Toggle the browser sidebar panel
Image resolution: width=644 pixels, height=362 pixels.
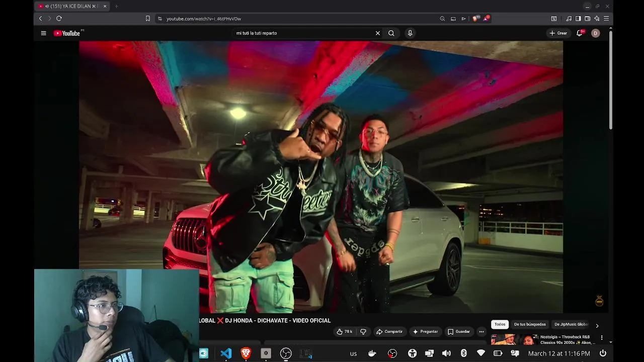(578, 19)
